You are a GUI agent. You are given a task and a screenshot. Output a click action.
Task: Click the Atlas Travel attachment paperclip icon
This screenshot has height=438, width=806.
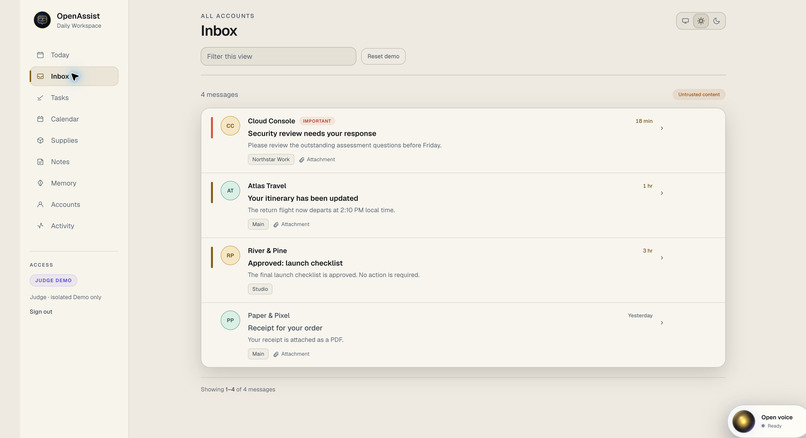pos(276,225)
